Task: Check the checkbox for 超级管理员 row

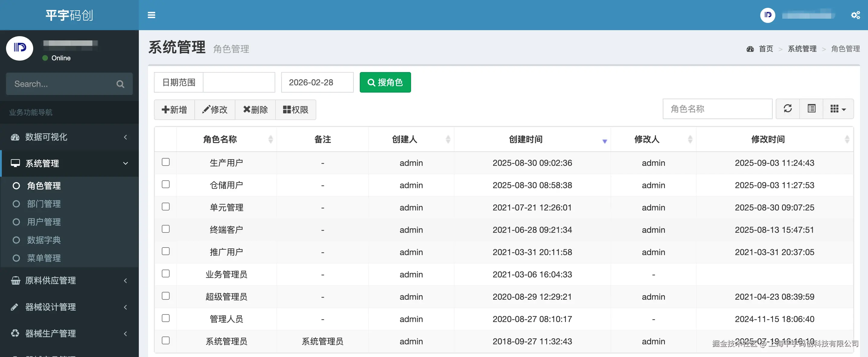Action: pyautogui.click(x=165, y=296)
